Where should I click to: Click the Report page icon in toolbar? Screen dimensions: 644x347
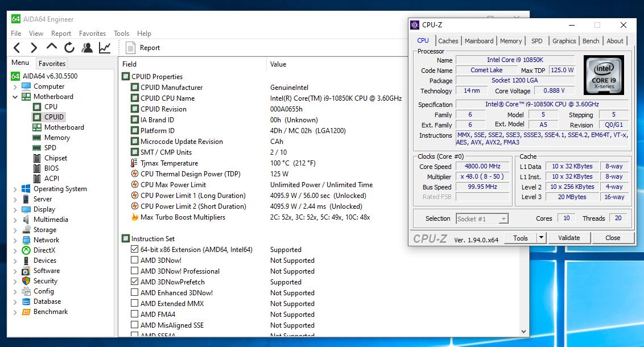click(x=130, y=48)
